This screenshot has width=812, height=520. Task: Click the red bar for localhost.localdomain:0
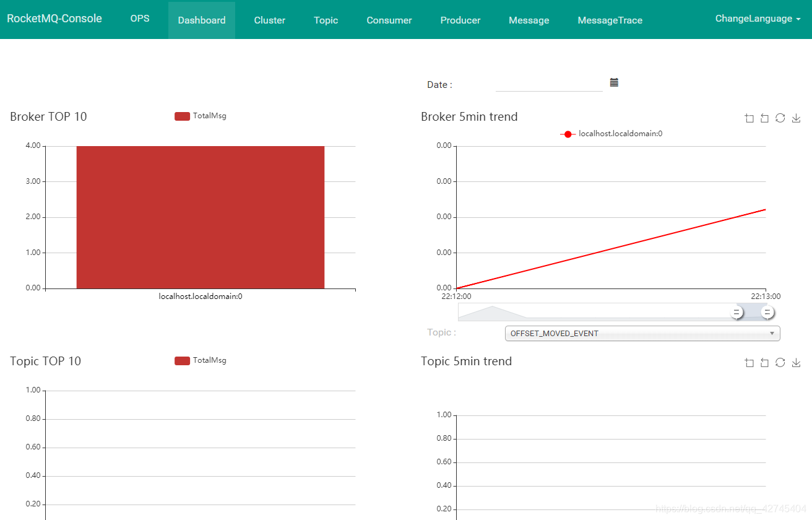[x=201, y=217]
